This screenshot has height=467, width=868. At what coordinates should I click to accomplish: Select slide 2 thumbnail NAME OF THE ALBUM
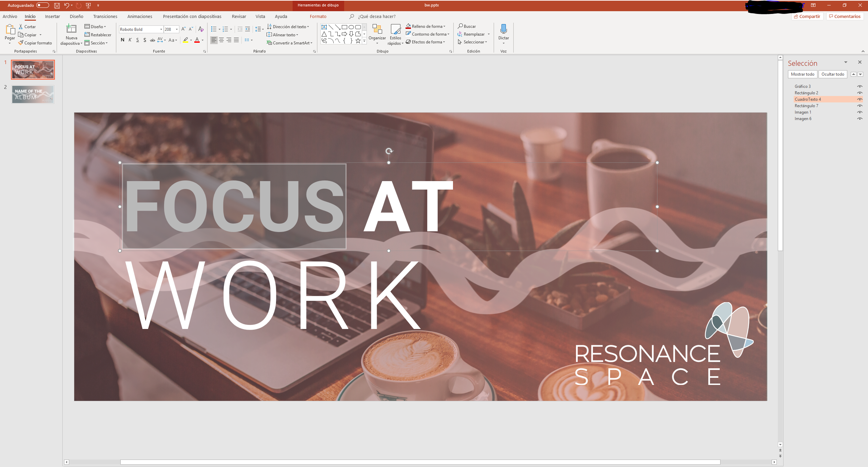(x=33, y=94)
